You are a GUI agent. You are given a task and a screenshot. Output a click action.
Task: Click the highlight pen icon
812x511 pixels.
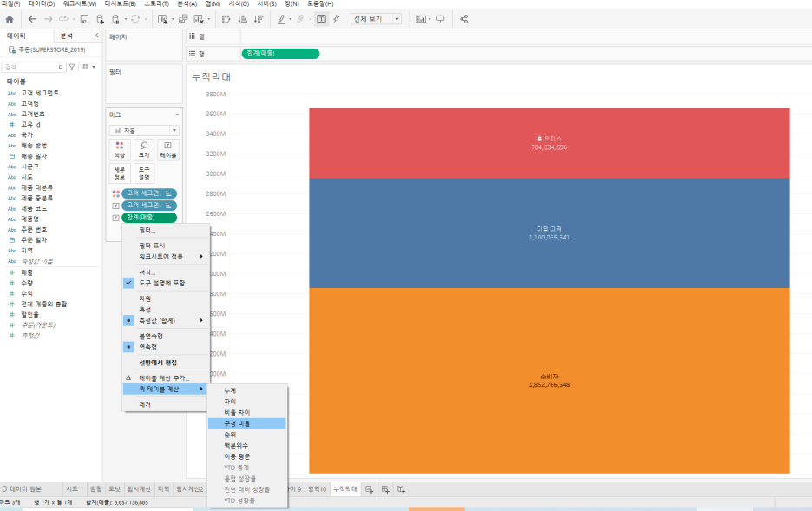click(x=281, y=19)
